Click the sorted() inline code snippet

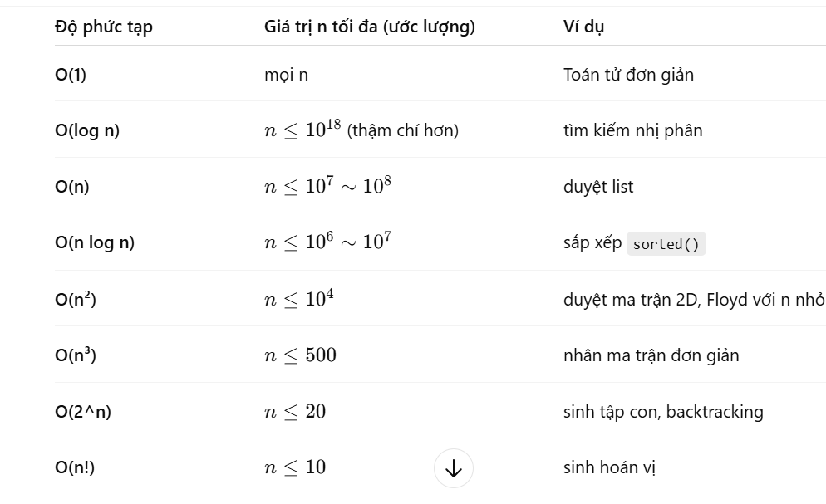click(666, 244)
